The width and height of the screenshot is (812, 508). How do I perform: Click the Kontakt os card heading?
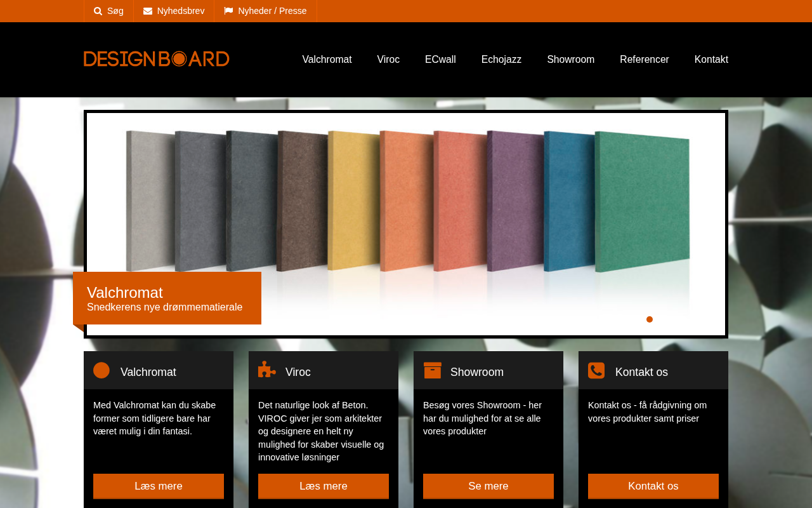coord(641,372)
